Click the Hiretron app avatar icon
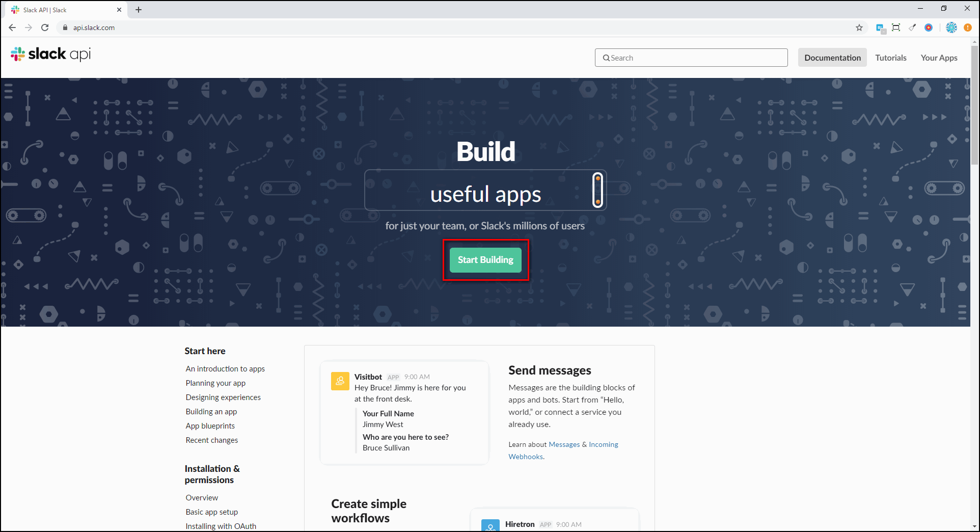The width and height of the screenshot is (980, 532). click(x=490, y=526)
